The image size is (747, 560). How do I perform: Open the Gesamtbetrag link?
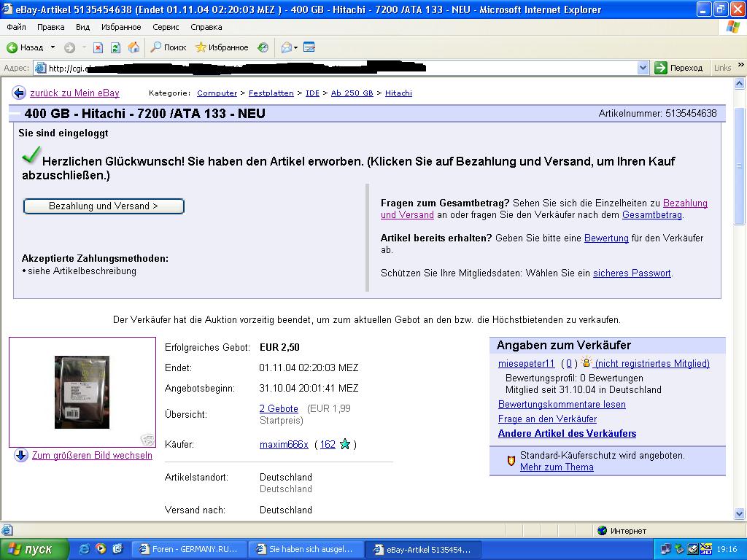pyautogui.click(x=652, y=215)
